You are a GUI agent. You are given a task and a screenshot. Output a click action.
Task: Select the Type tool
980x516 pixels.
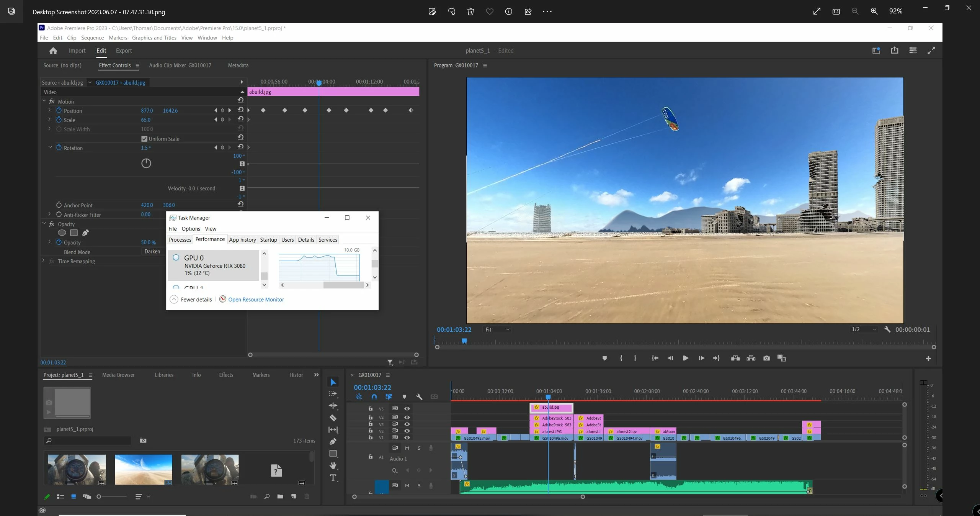click(333, 478)
